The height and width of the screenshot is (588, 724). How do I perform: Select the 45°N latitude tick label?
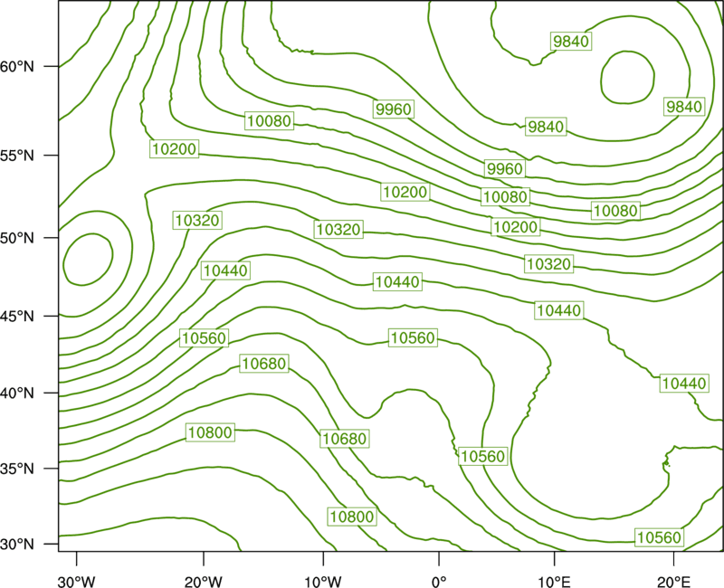coord(17,316)
